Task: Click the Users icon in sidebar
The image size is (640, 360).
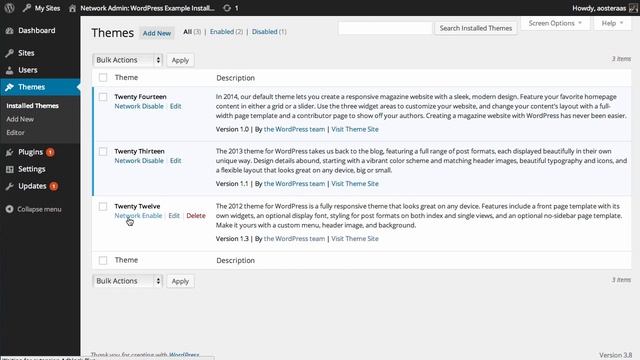Action: [9, 70]
